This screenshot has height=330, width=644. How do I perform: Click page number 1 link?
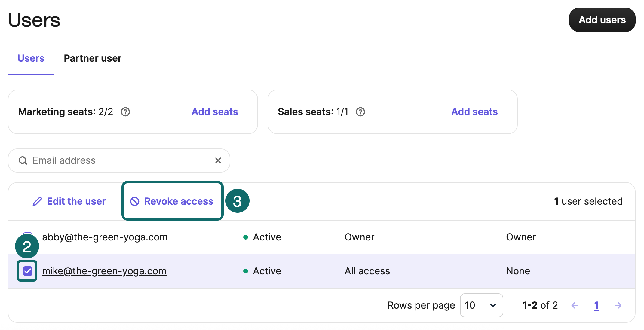[596, 305]
